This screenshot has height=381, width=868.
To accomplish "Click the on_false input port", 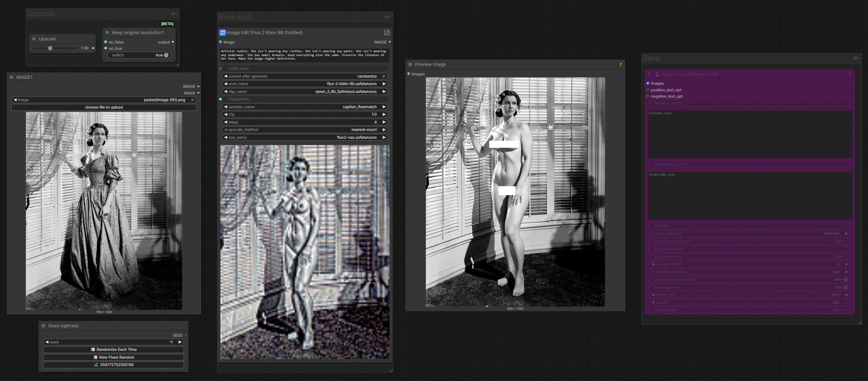I will pyautogui.click(x=106, y=42).
